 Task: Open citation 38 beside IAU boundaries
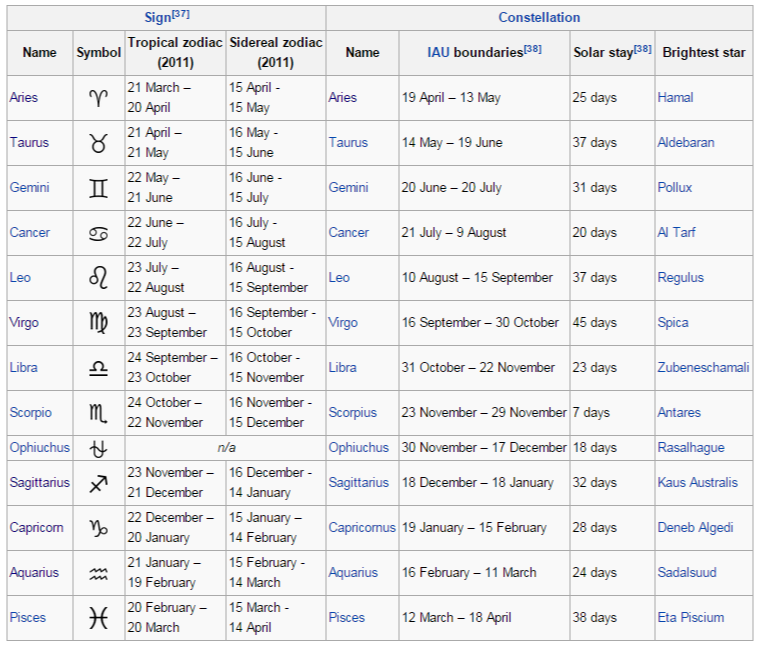point(532,49)
